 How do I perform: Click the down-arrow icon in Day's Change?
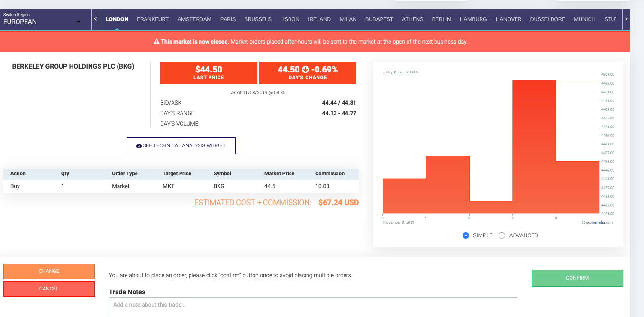(x=305, y=70)
